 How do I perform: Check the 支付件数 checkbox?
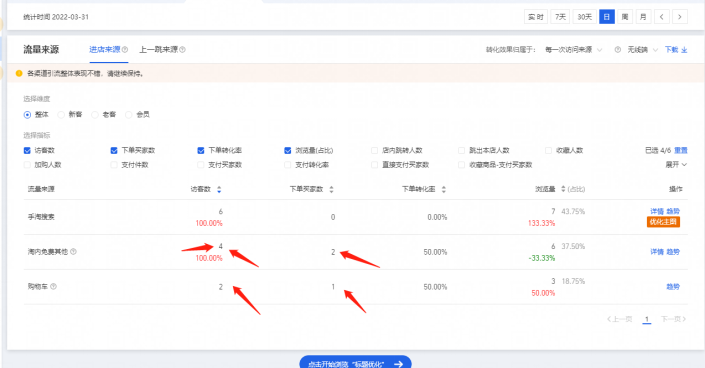114,165
